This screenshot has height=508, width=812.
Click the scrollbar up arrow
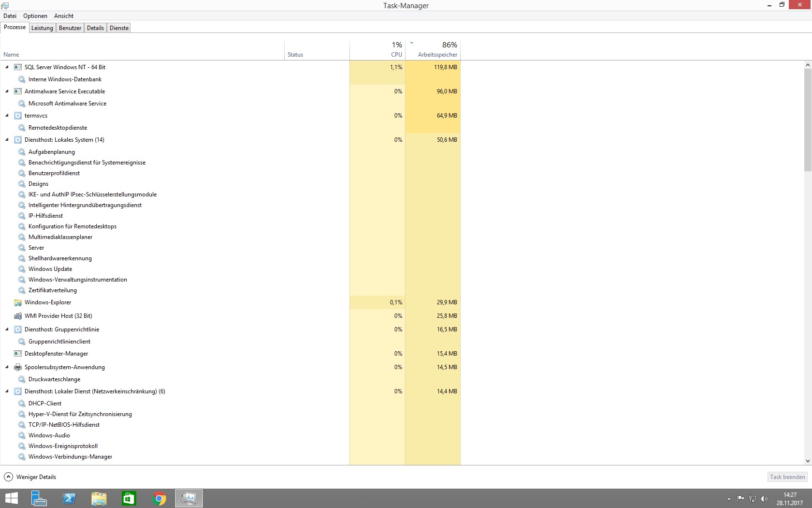click(x=808, y=65)
